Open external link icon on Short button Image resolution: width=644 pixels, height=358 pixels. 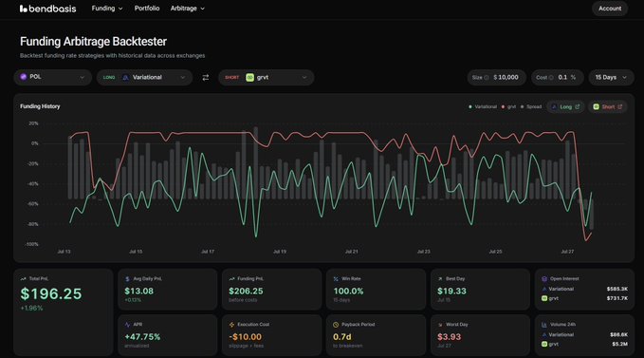619,106
